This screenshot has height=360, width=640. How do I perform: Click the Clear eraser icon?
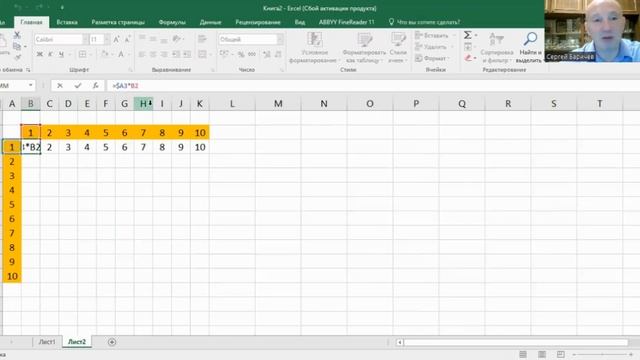pos(468,58)
